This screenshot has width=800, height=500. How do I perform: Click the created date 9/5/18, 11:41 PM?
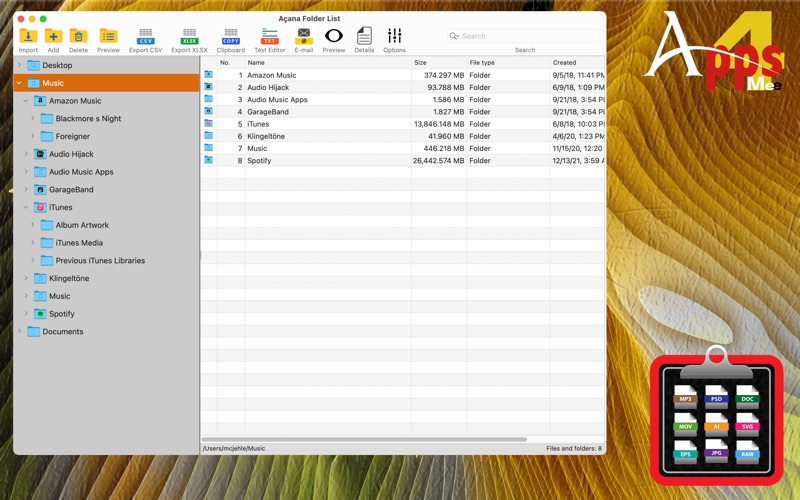click(x=578, y=74)
